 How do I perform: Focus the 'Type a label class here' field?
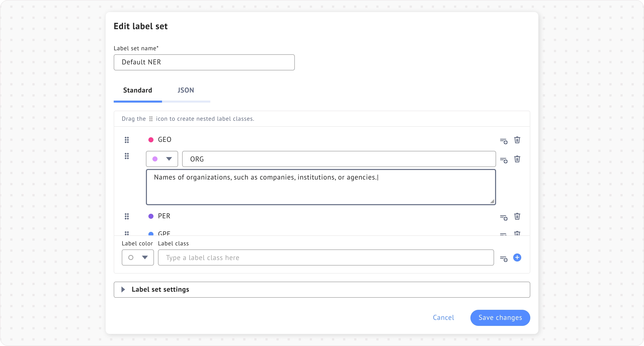pyautogui.click(x=326, y=257)
